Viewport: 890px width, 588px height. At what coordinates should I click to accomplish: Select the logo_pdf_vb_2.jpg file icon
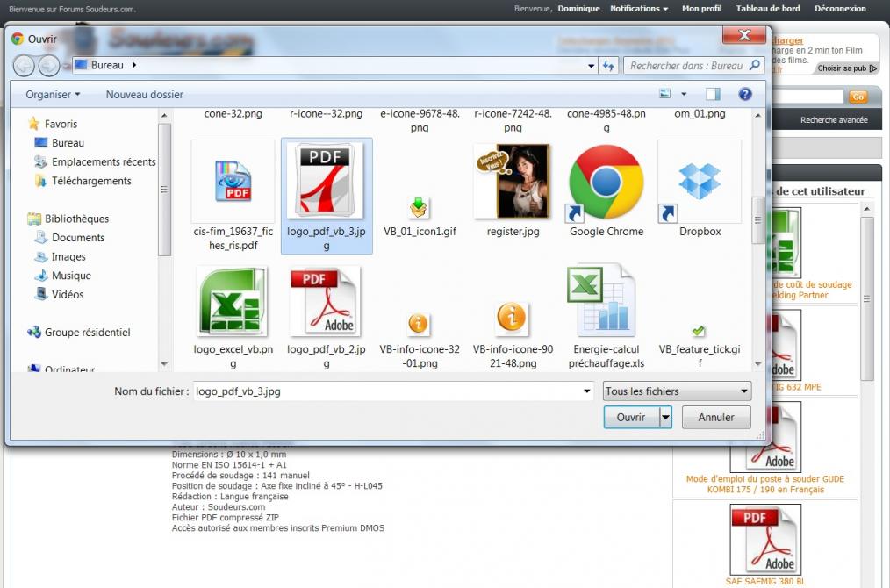326,302
